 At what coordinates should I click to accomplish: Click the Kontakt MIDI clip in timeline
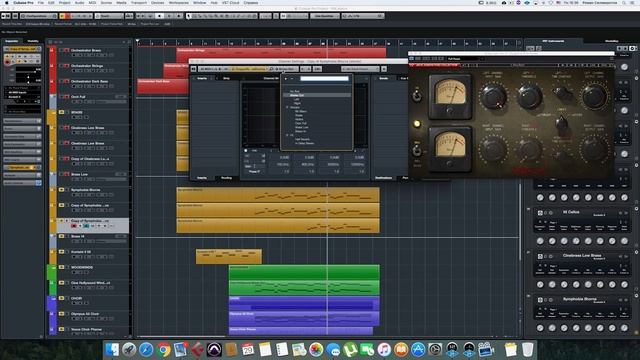229,256
